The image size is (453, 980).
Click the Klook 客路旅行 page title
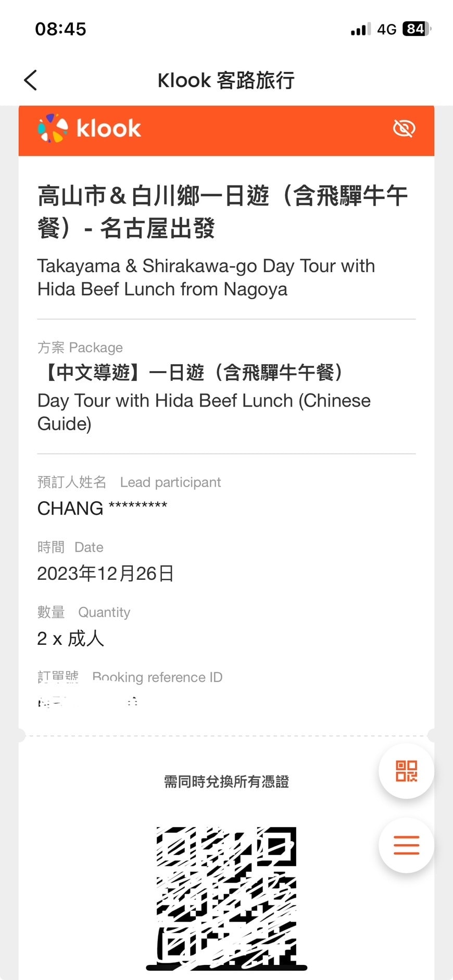pos(226,81)
